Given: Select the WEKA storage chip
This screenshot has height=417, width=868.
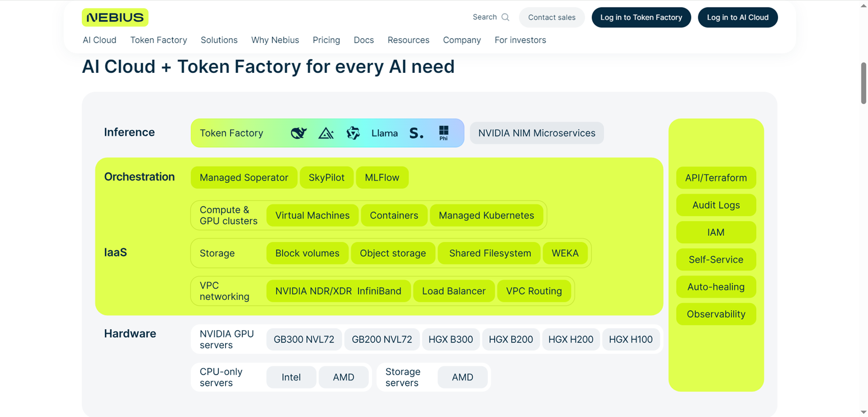Looking at the screenshot, I should point(565,253).
